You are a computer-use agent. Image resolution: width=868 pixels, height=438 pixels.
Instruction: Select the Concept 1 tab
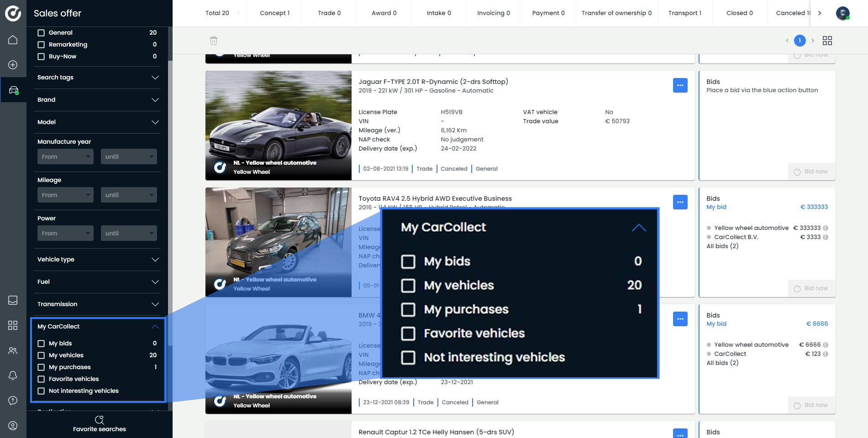[274, 13]
